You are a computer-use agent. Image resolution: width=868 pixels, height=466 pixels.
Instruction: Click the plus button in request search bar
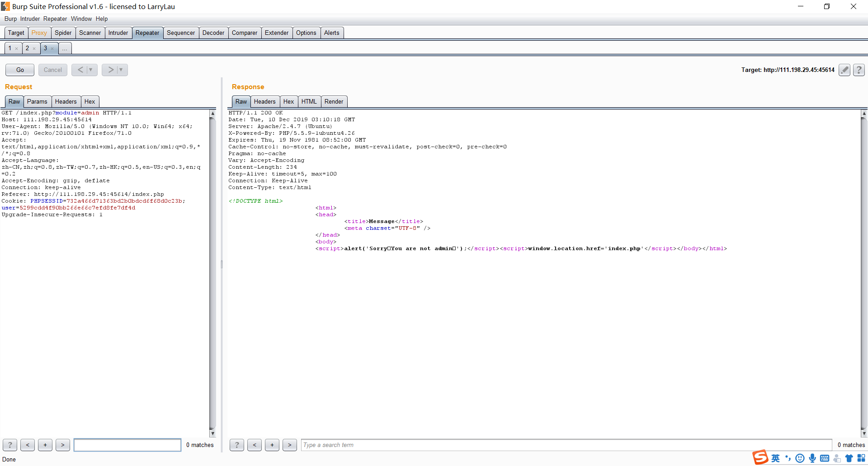pos(45,445)
